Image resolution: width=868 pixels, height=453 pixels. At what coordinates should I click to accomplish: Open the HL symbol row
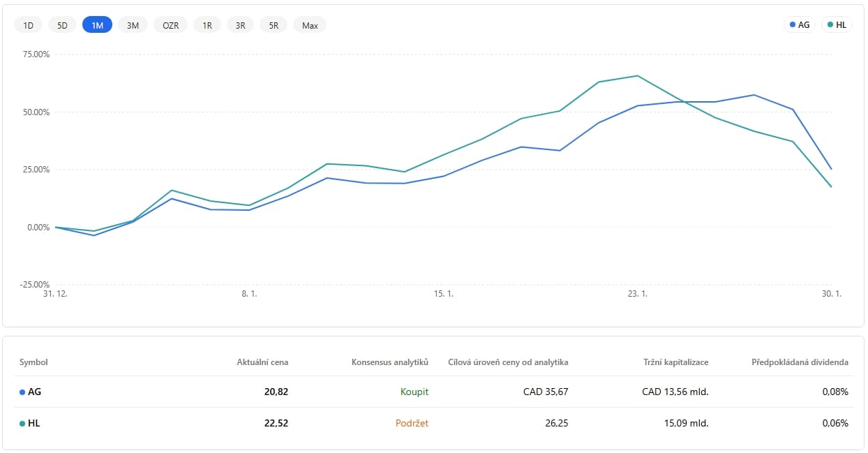coord(33,423)
